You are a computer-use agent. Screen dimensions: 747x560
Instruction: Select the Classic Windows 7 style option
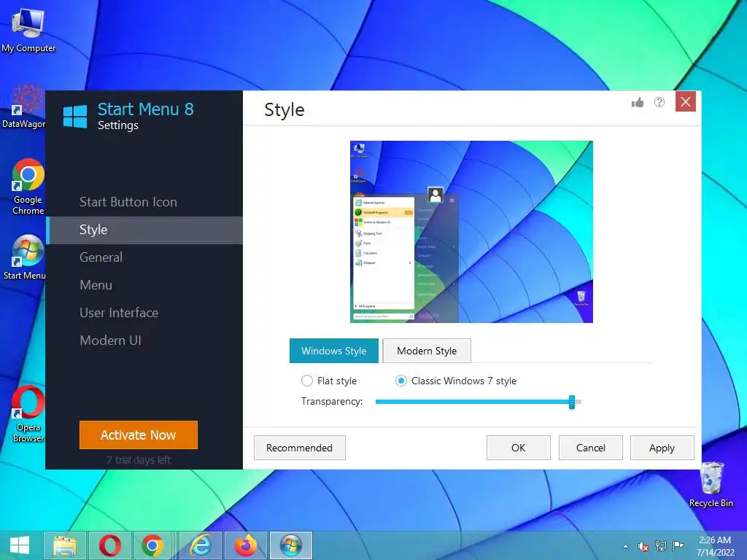point(457,381)
